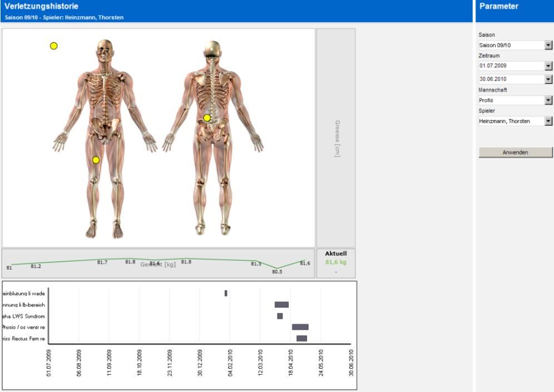554x392 pixels.
Task: Click the yellow injury marker on lower back
Action: (207, 118)
